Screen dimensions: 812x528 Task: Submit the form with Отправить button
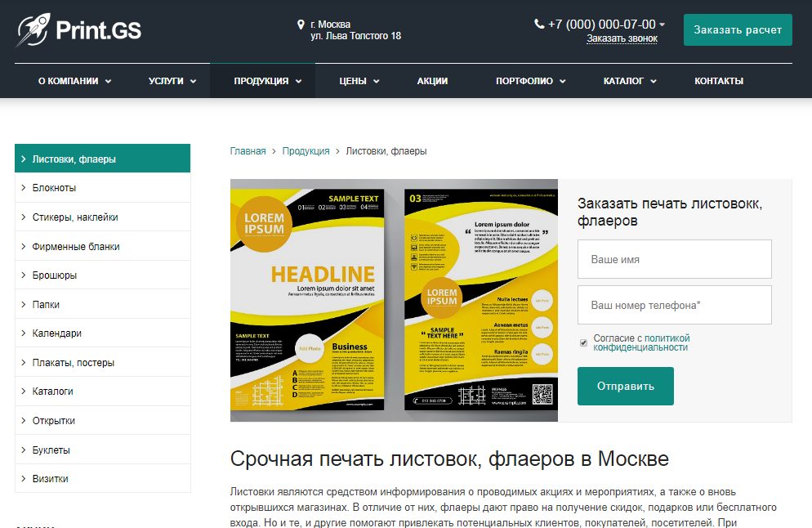[x=626, y=386]
